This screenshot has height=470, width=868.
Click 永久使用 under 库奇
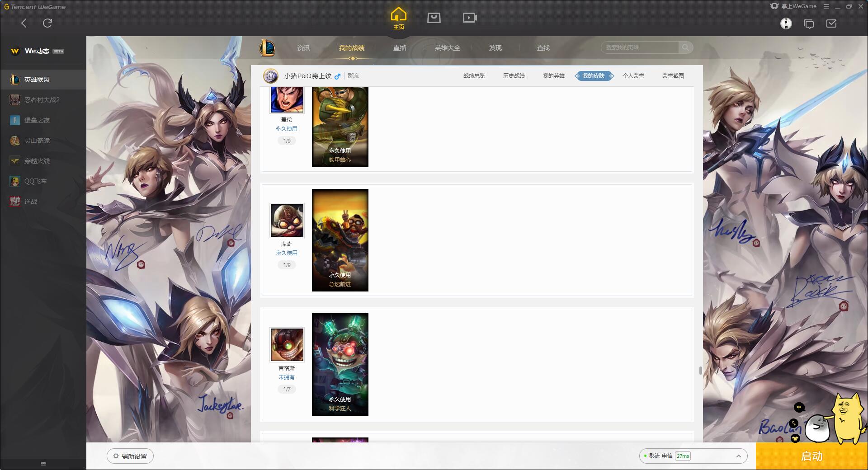click(x=287, y=253)
